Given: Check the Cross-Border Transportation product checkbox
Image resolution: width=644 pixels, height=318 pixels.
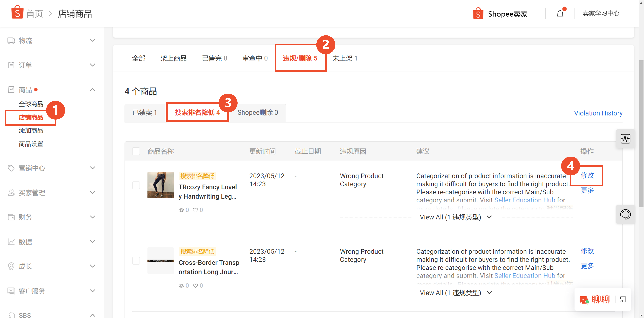Looking at the screenshot, I should pyautogui.click(x=136, y=261).
